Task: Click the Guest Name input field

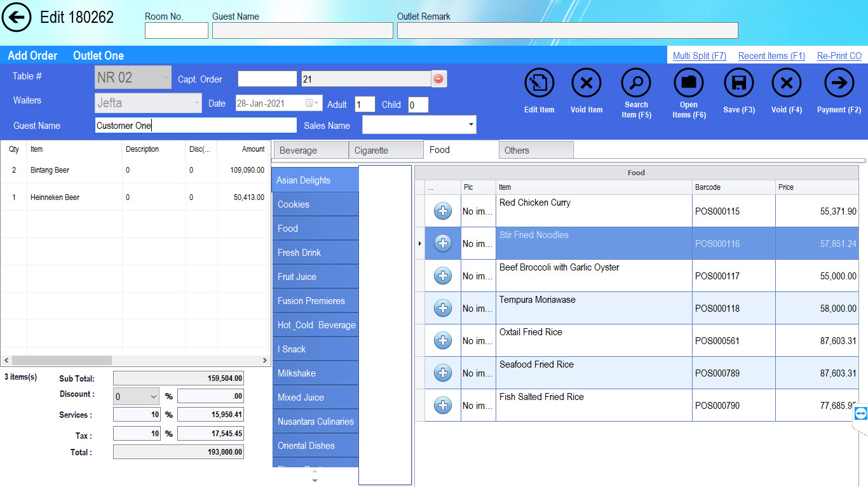Action: 196,125
